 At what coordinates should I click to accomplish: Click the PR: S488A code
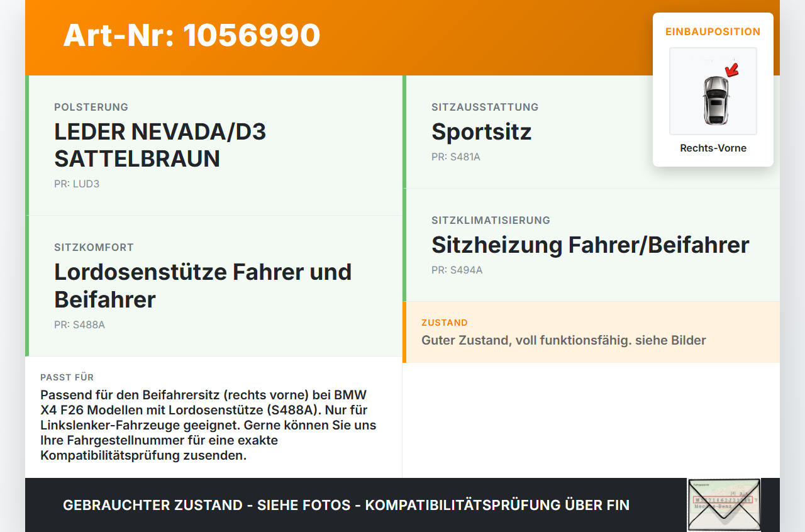tap(80, 325)
